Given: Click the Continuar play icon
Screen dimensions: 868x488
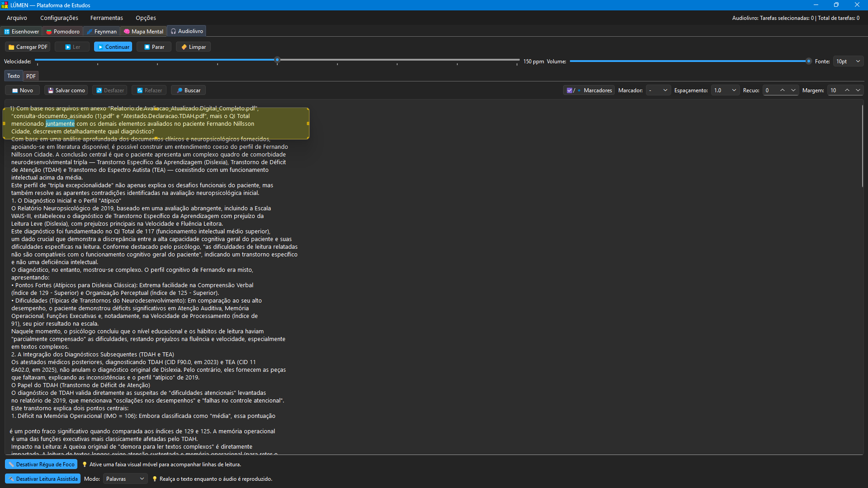Looking at the screenshot, I should [x=100, y=47].
